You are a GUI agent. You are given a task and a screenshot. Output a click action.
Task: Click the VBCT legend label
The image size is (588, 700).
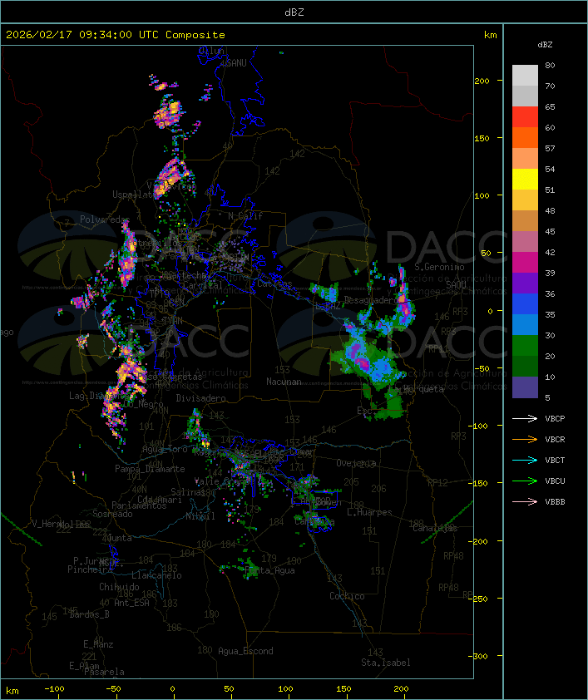coord(555,461)
